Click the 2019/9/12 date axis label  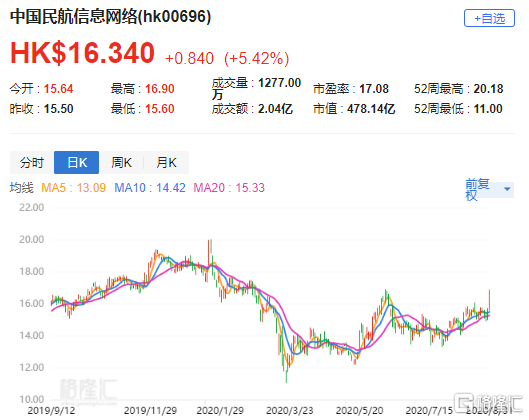51,411
